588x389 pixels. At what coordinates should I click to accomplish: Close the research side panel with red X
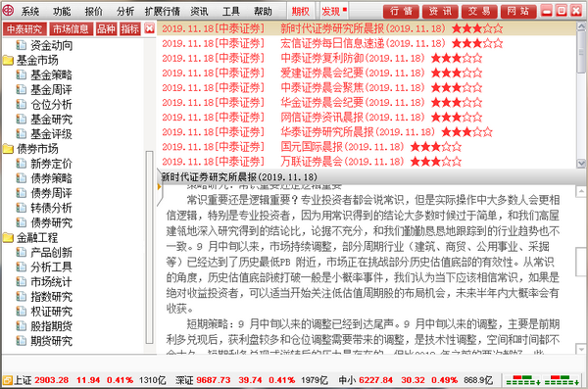[x=150, y=28]
